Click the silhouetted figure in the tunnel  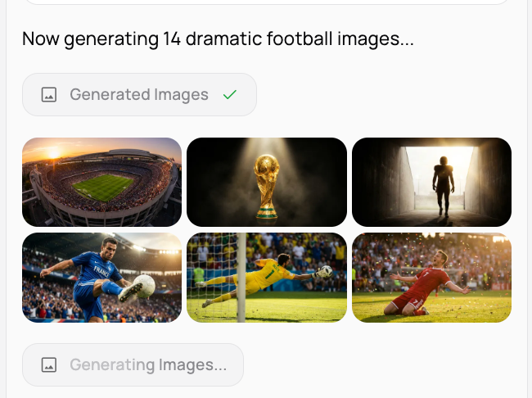pos(444,187)
